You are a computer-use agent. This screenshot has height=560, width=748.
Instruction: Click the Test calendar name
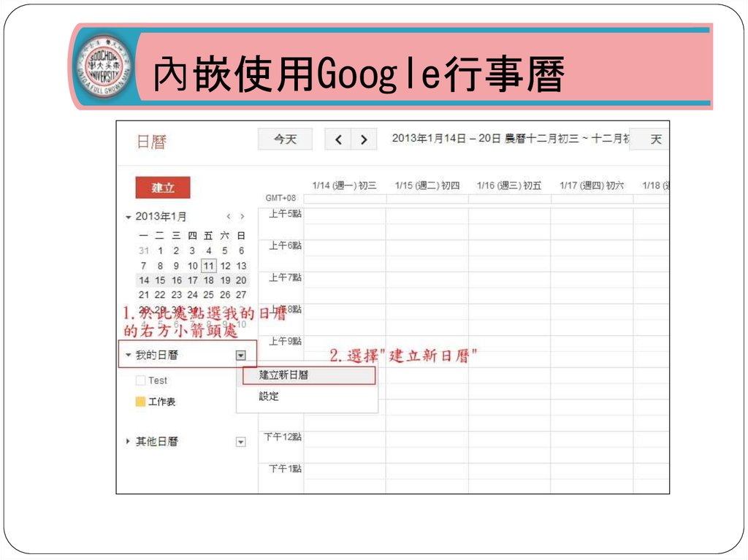pos(158,380)
